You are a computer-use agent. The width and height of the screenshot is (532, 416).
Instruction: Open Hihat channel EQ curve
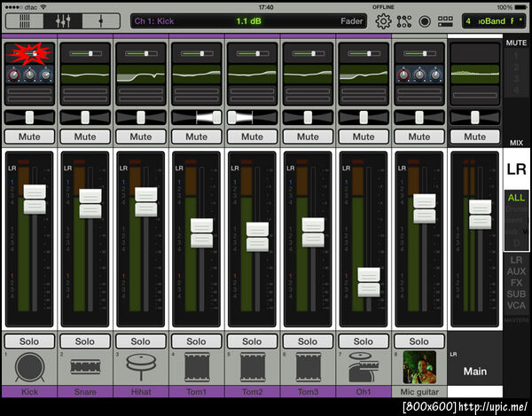[141, 75]
